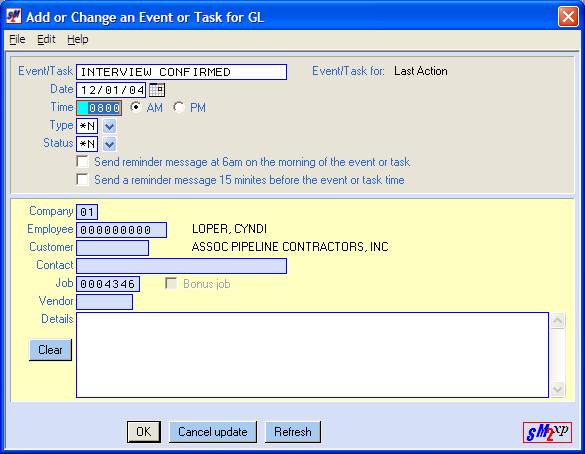The width and height of the screenshot is (585, 454).
Task: Expand the Type dropdown arrow
Action: tap(109, 126)
